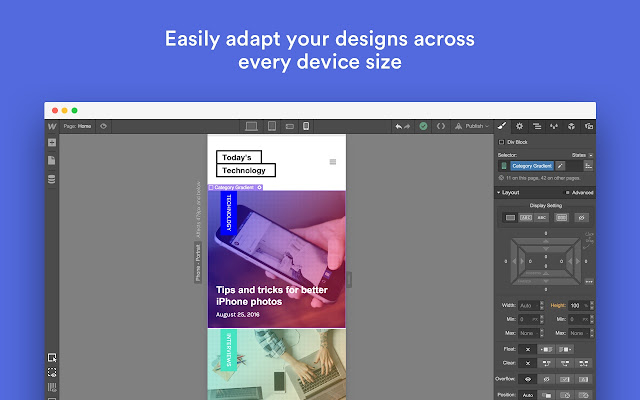Set display to inline-block
This screenshot has width=640, height=400.
526,218
